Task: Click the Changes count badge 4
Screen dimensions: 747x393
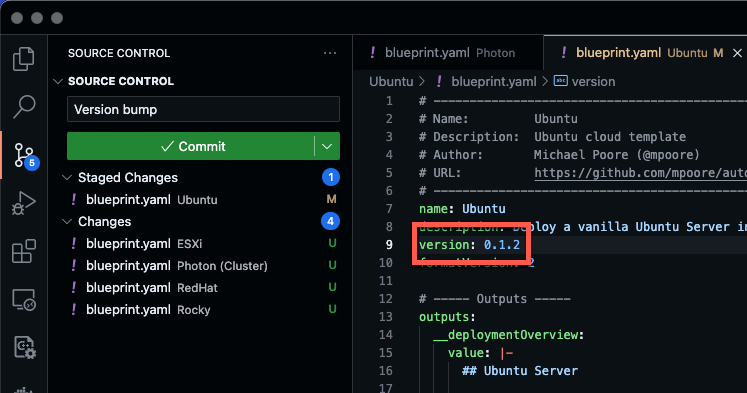Action: click(330, 221)
